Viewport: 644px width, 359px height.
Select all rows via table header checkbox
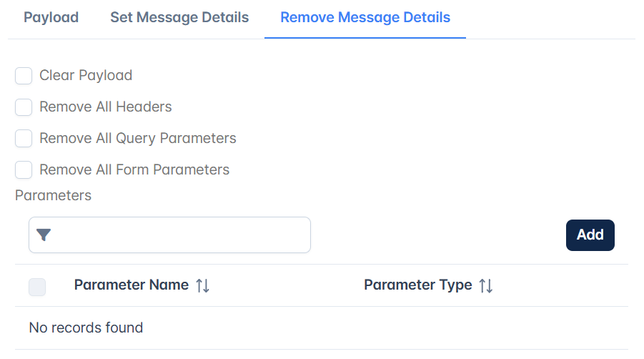[37, 287]
